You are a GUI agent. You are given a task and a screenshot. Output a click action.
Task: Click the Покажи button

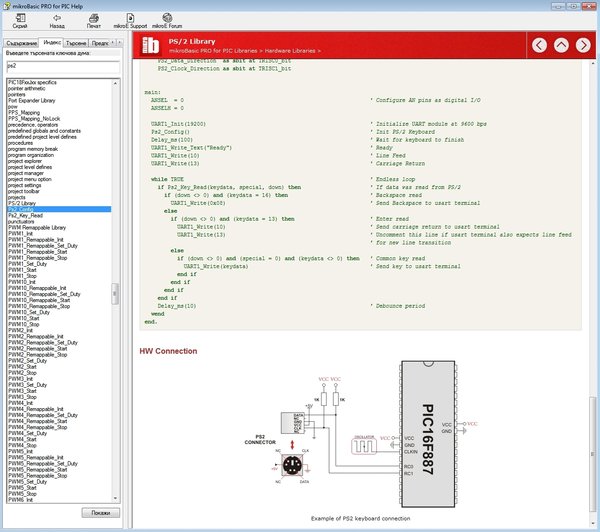(101, 512)
